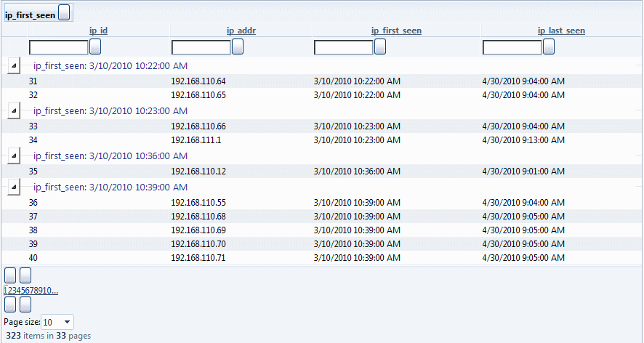
Task: Click first pager button below page numbers
Action: [x=10, y=304]
